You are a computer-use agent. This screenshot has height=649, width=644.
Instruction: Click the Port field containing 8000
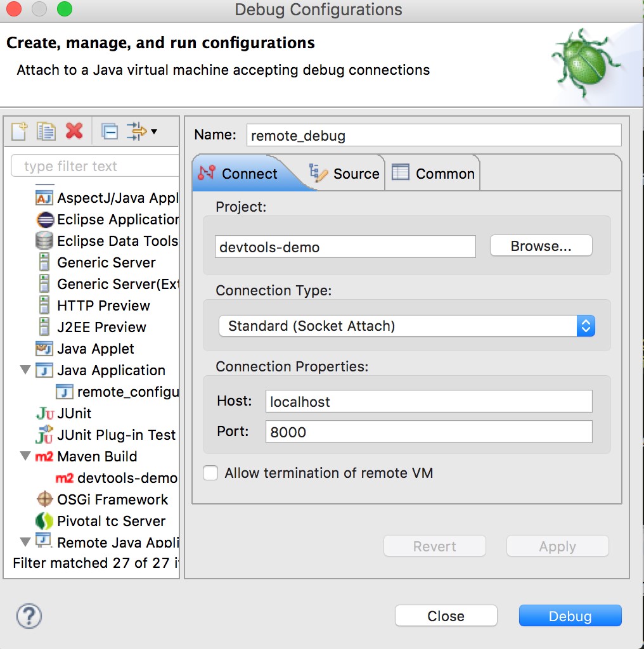coord(428,432)
